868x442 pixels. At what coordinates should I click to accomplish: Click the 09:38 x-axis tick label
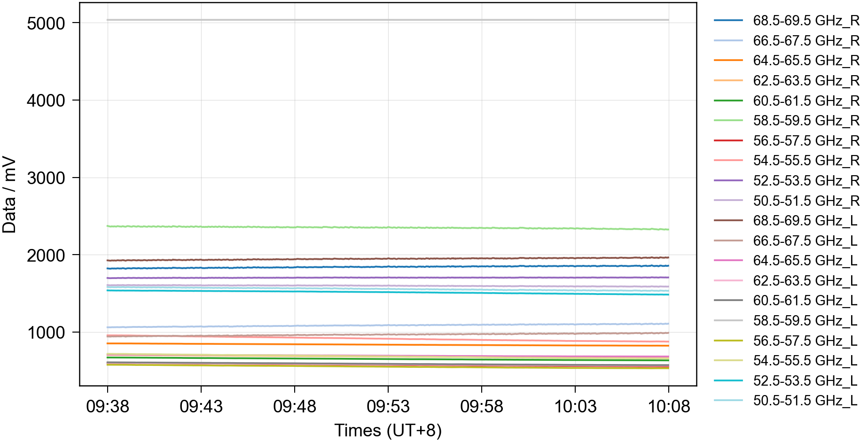(108, 406)
